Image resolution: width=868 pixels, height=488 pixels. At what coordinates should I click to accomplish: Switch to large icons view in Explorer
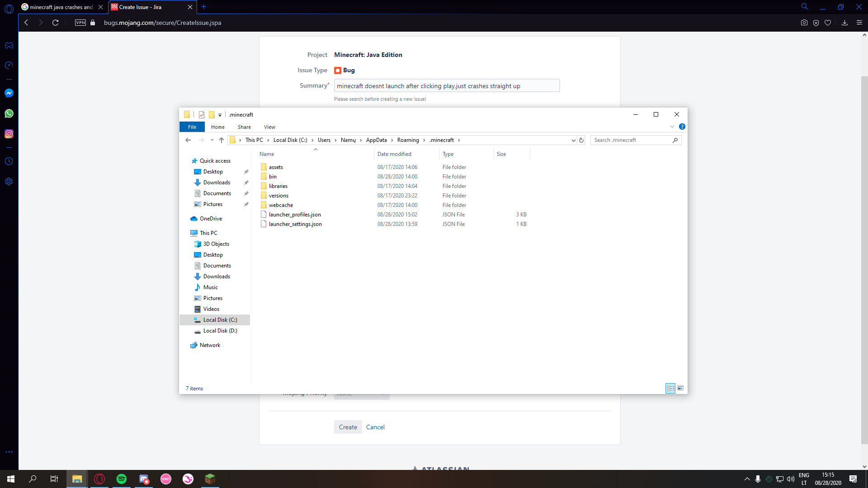click(680, 388)
